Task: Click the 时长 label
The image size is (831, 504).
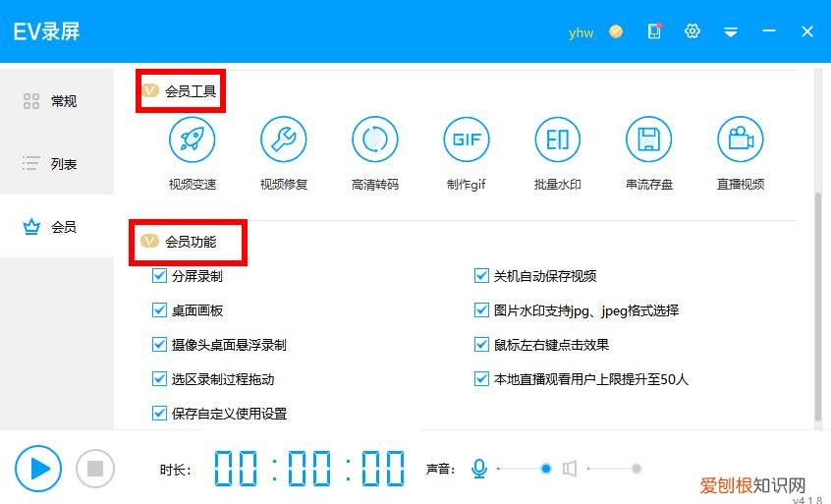Action: (176, 470)
